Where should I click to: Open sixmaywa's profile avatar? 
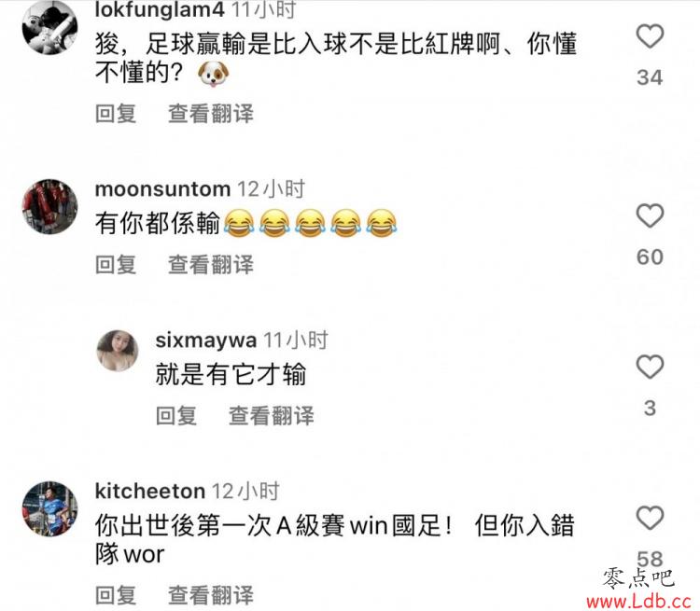pyautogui.click(x=118, y=351)
